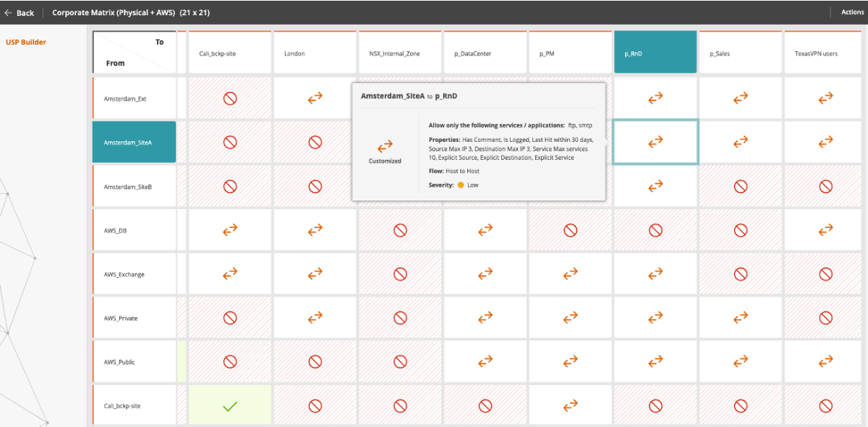Viewport: 868px width, 427px height.
Task: Select the Amsterdam_SiteA row header
Action: point(135,143)
